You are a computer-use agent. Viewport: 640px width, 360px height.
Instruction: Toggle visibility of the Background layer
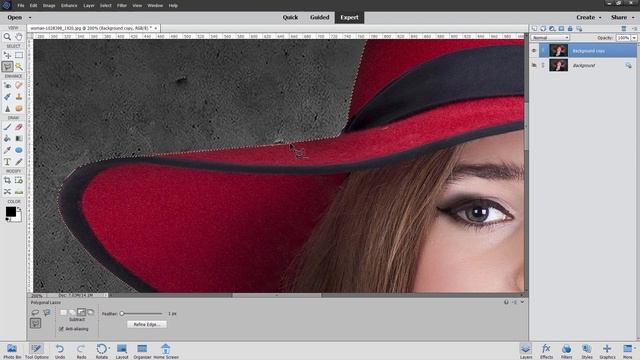coord(534,65)
